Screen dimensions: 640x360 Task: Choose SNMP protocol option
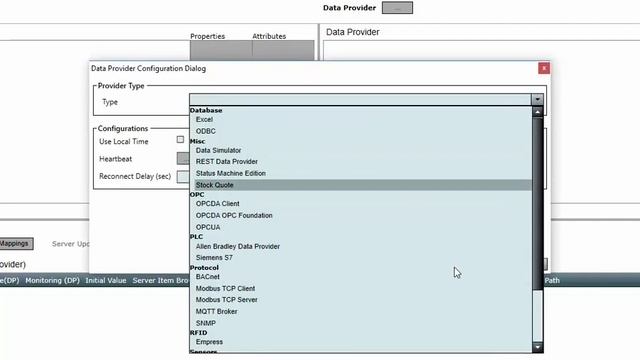pyautogui.click(x=206, y=323)
